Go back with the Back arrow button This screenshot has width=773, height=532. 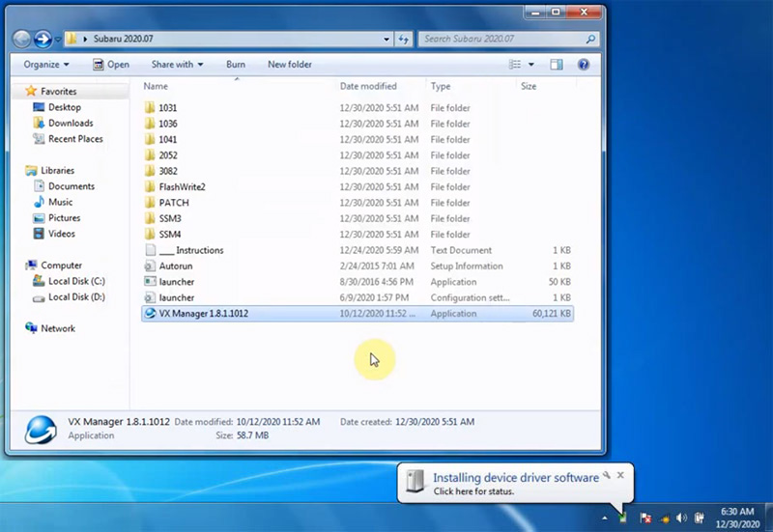21,39
